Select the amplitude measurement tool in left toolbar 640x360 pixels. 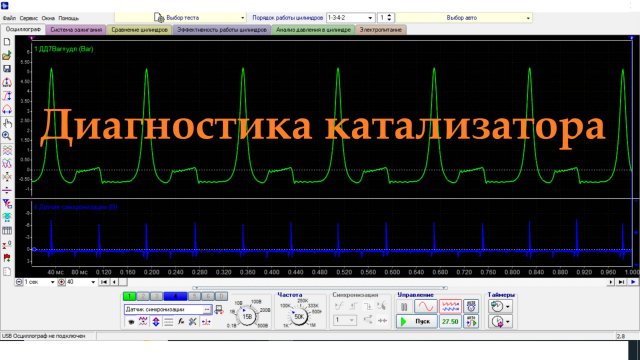(7, 82)
